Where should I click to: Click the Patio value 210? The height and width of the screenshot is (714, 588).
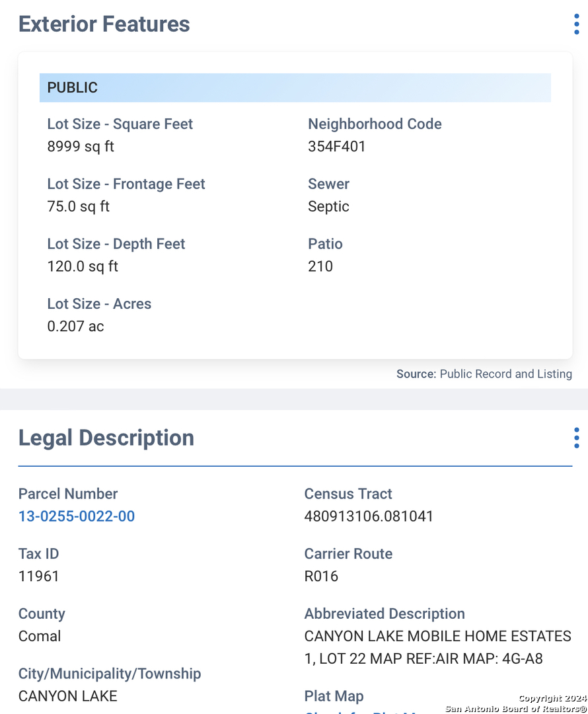click(320, 266)
